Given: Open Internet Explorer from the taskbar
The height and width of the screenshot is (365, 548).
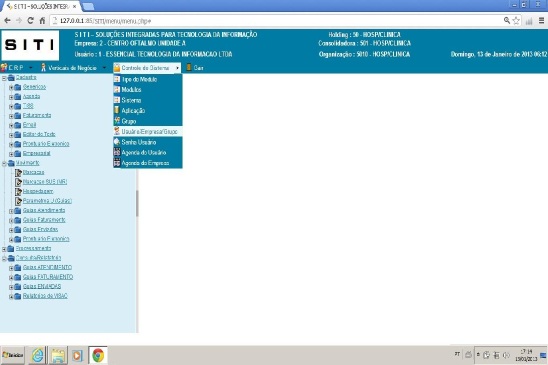Looking at the screenshot, I should pyautogui.click(x=38, y=356).
